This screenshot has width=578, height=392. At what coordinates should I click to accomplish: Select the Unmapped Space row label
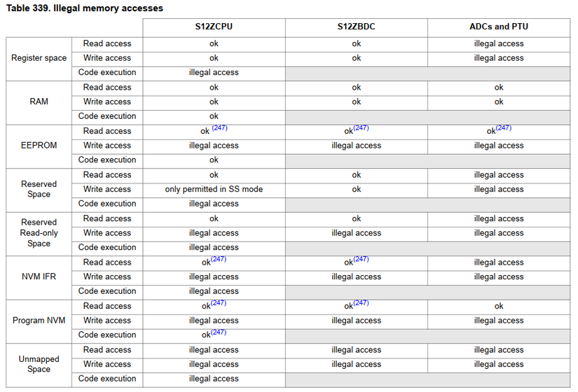tap(39, 364)
